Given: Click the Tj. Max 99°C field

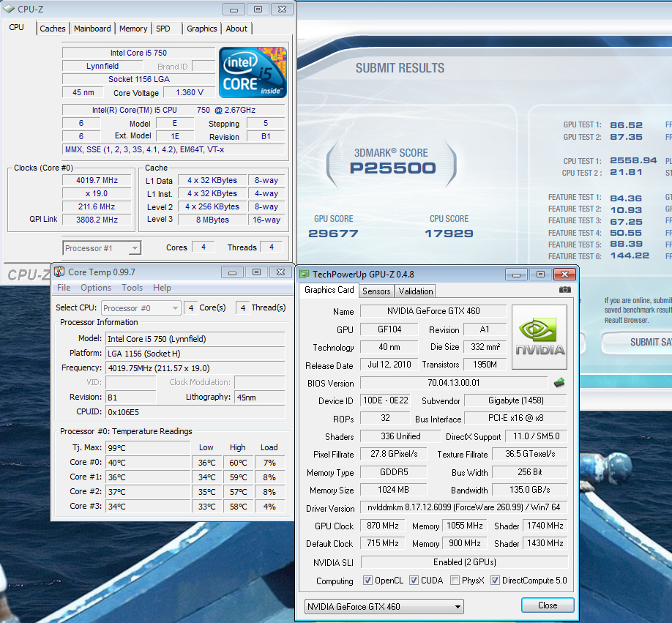Looking at the screenshot, I should click(x=148, y=448).
